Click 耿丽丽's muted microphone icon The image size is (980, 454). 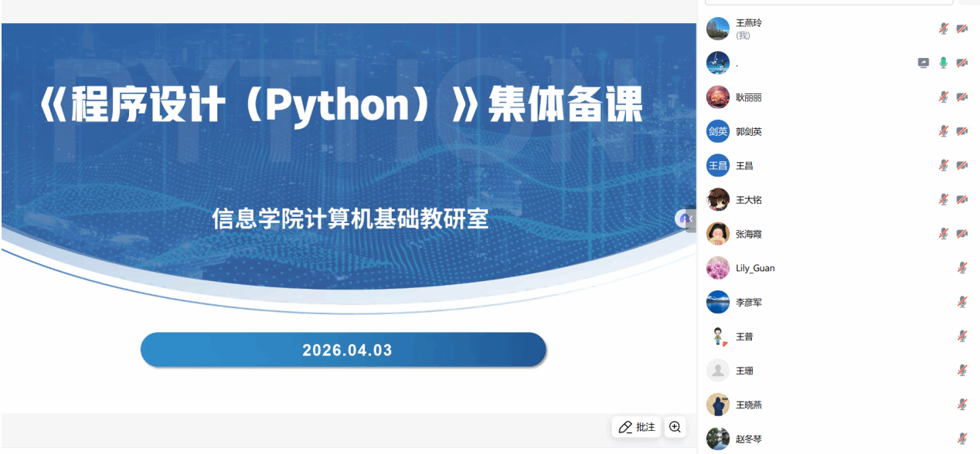pyautogui.click(x=943, y=97)
